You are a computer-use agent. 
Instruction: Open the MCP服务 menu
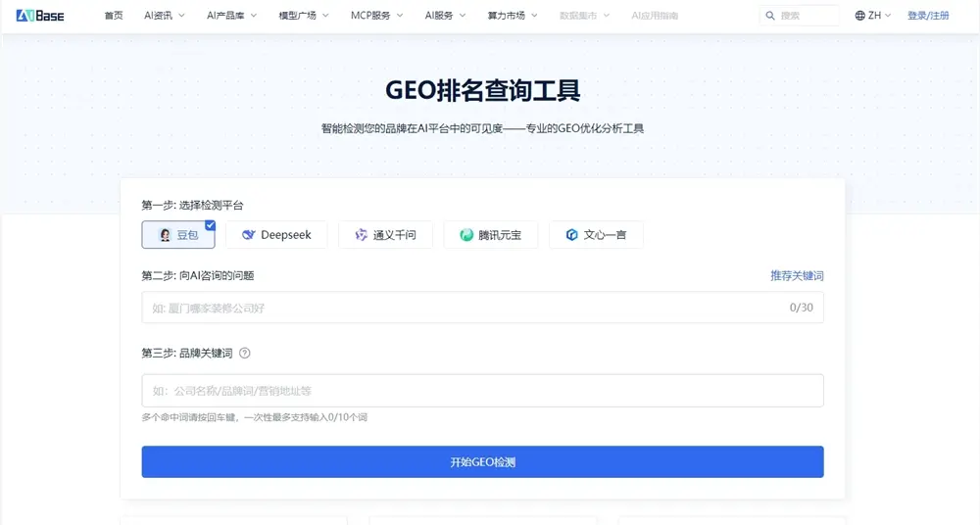point(376,16)
